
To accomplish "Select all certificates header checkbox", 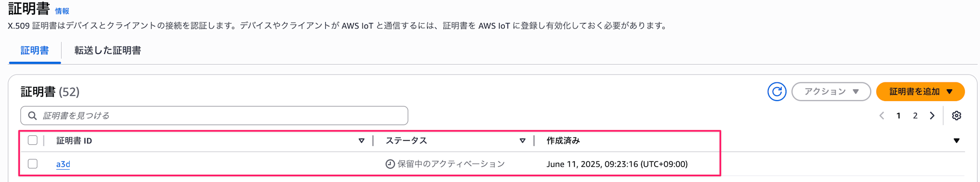I will pos(33,140).
